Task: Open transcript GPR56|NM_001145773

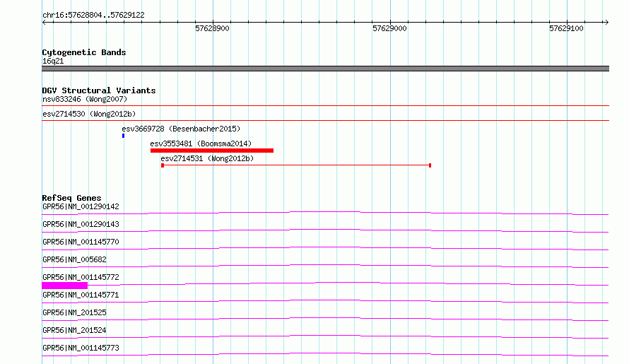Action: tap(81, 348)
